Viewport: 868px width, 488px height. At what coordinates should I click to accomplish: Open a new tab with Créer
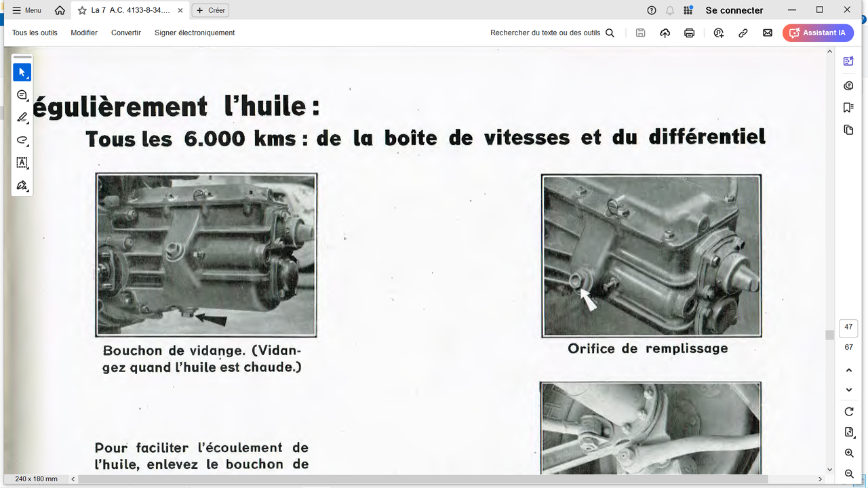pos(210,10)
